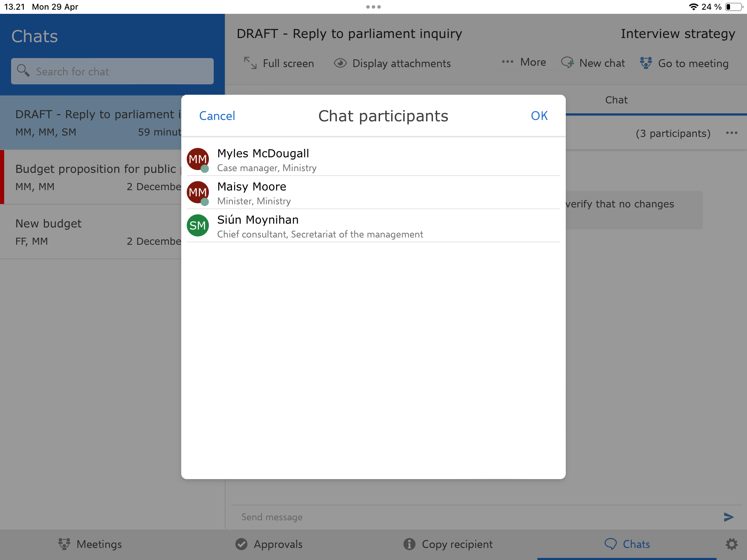Switch to the Approvals tab

[x=269, y=544]
